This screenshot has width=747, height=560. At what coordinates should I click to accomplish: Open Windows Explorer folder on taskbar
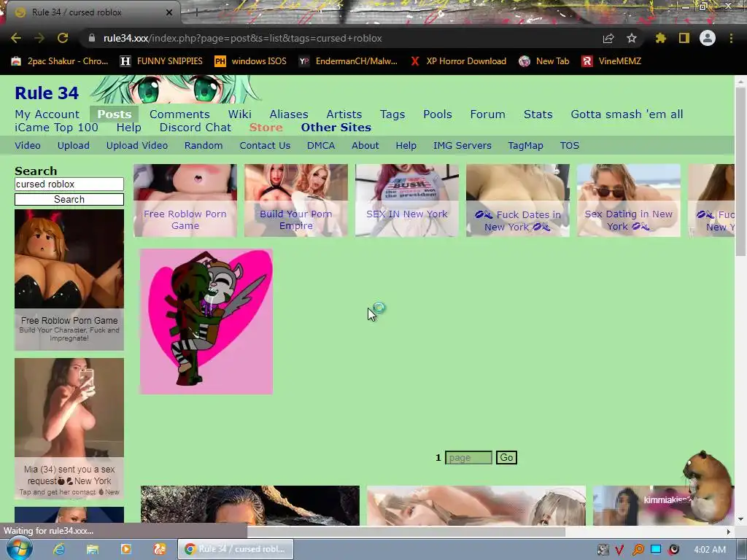click(93, 550)
